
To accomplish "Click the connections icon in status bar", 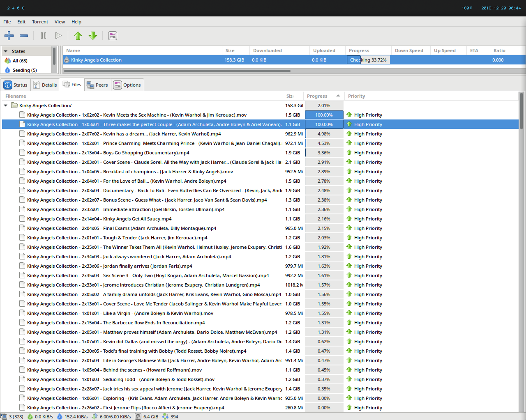I will tap(4, 416).
